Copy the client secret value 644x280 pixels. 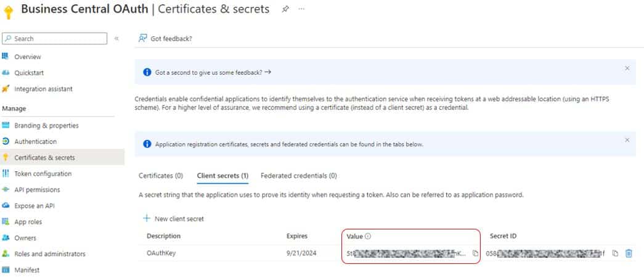tap(475, 253)
